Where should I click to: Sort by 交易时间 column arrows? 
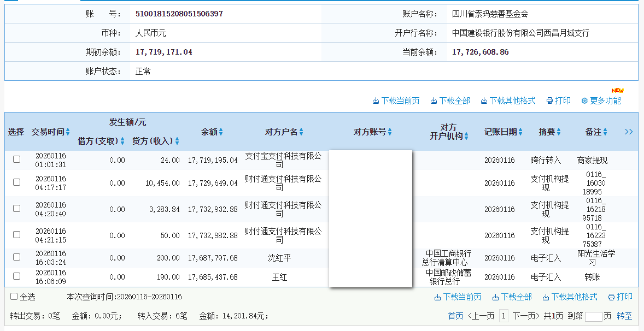click(68, 132)
